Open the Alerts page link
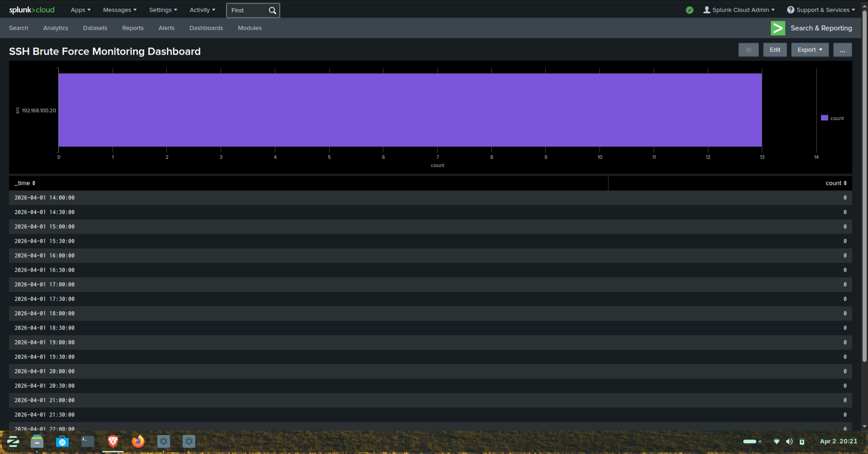The width and height of the screenshot is (868, 454). (x=166, y=28)
